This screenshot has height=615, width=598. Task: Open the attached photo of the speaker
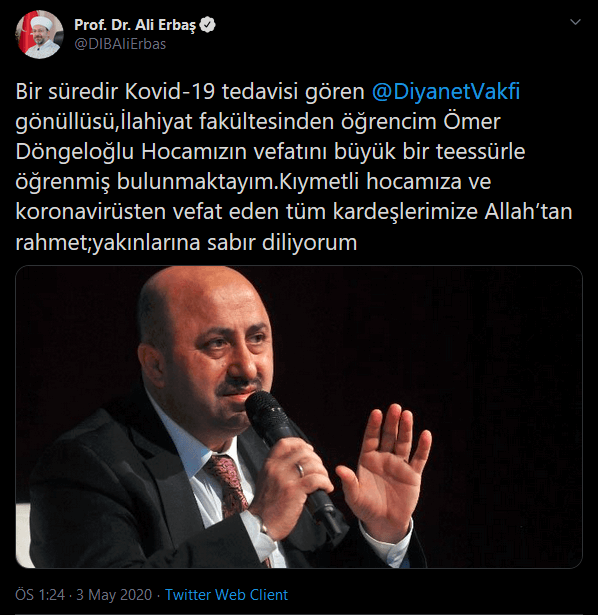click(299, 417)
